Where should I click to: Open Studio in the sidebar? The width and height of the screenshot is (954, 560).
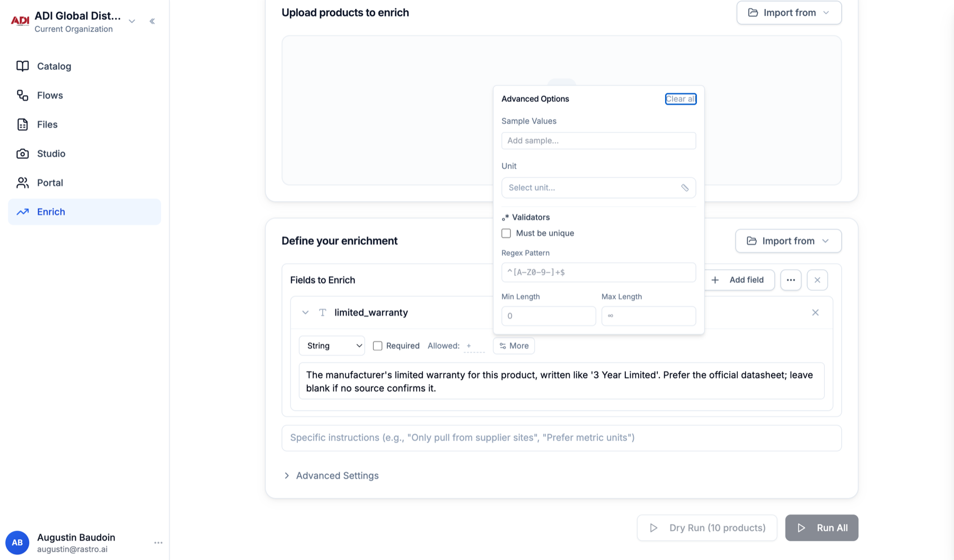(84, 154)
